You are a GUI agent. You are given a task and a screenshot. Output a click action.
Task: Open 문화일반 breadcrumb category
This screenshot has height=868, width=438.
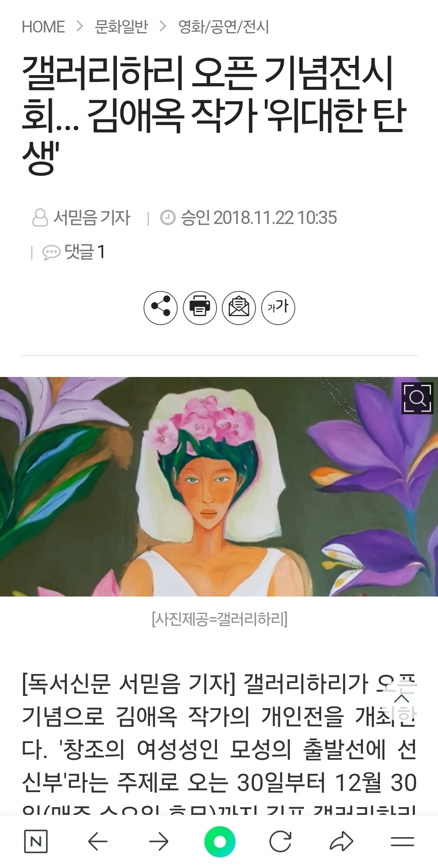[x=121, y=27]
